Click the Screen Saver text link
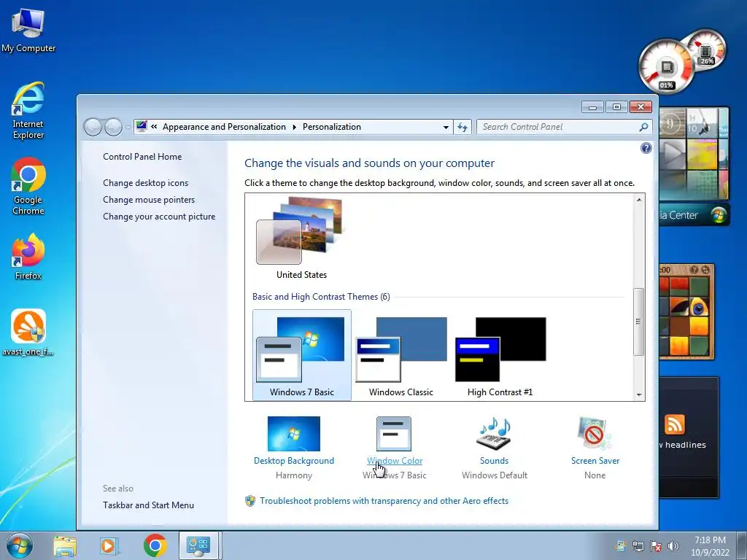This screenshot has width=747, height=560. pos(595,461)
